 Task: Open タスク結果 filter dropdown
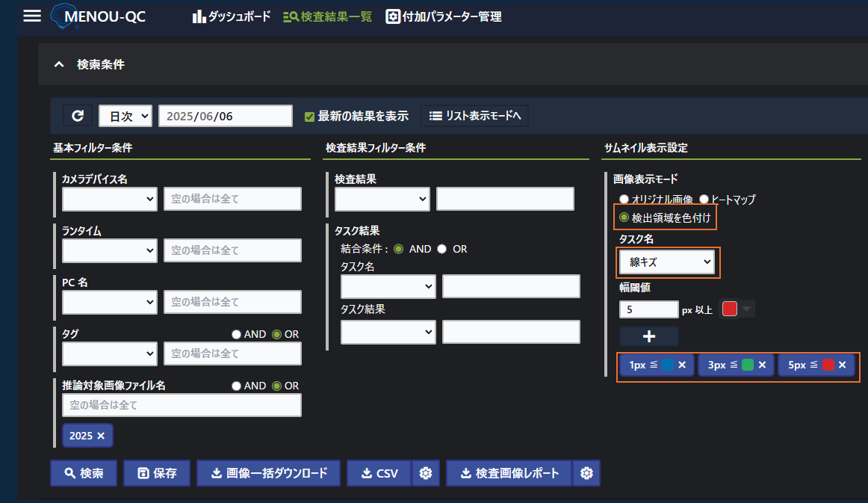(388, 332)
